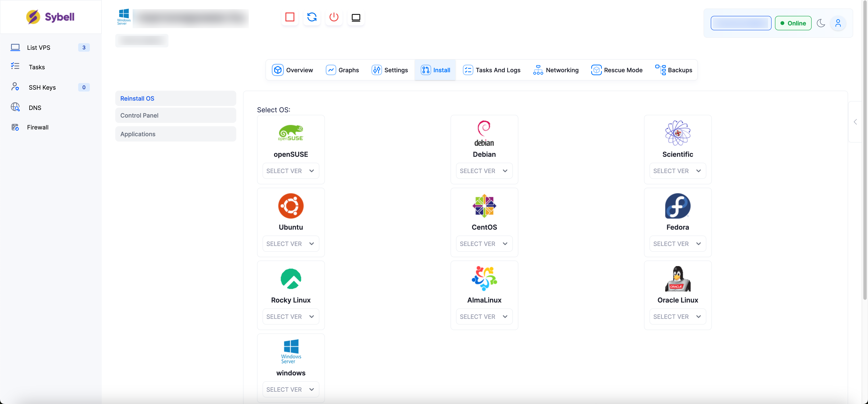Go to the Backups tab

[673, 70]
